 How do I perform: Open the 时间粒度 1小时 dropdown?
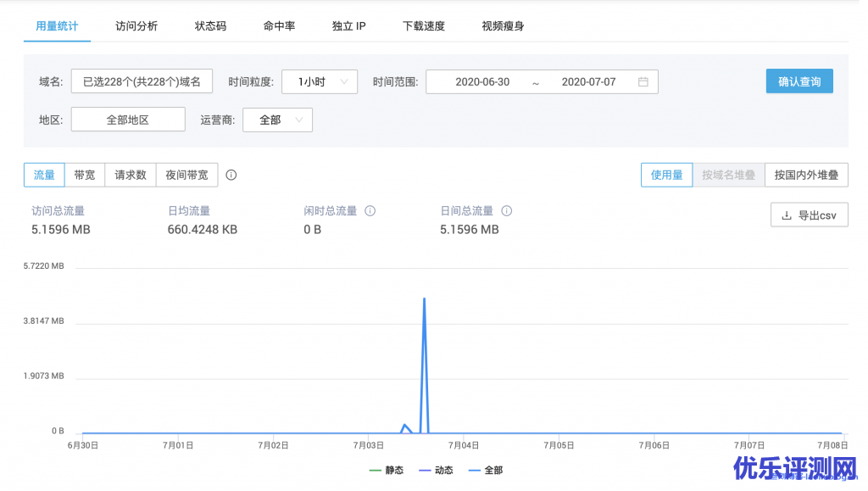[x=320, y=82]
